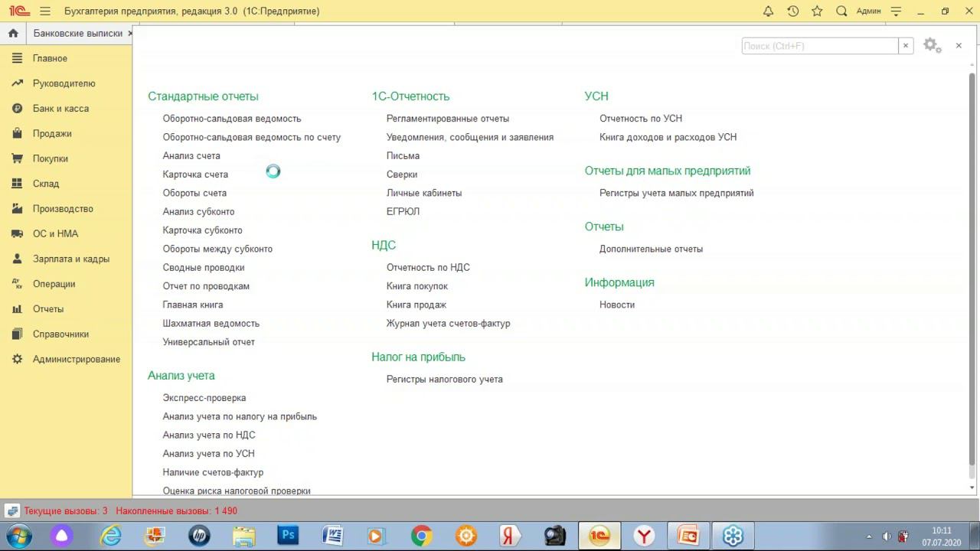Focus the Поиск (Ctrl+F) search field
The height and width of the screenshot is (551, 980).
click(x=819, y=46)
